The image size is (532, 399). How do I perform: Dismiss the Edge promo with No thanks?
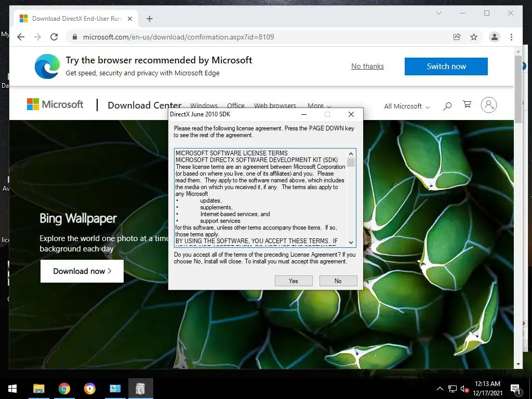(x=367, y=66)
